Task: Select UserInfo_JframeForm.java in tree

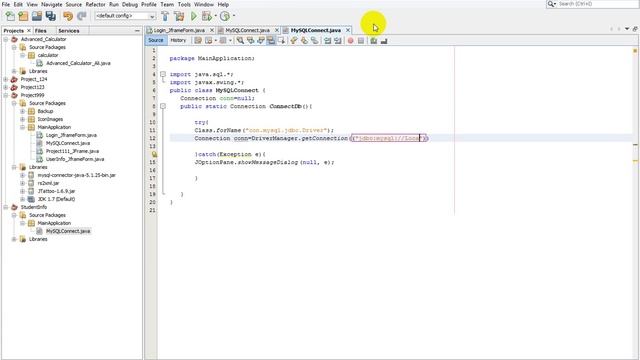Action: (x=75, y=159)
